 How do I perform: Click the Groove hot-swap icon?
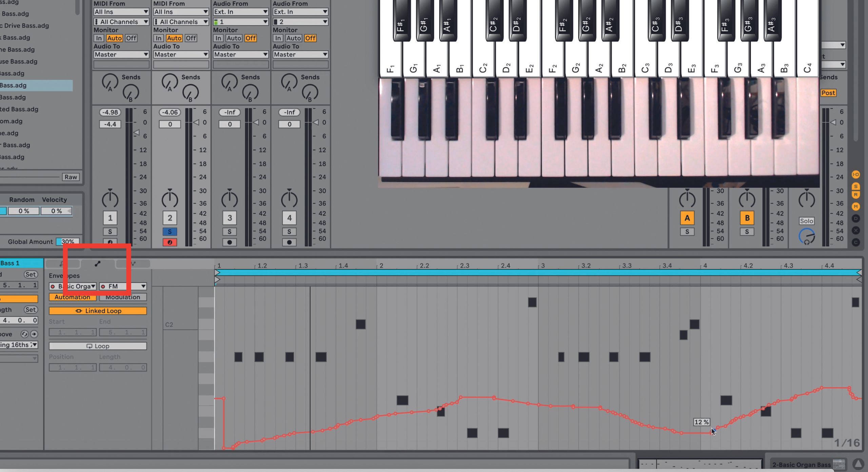pyautogui.click(x=24, y=334)
